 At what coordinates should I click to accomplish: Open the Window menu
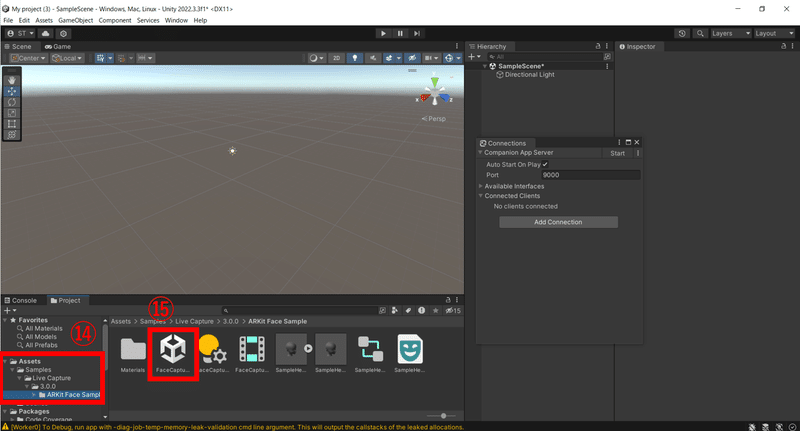(x=176, y=20)
